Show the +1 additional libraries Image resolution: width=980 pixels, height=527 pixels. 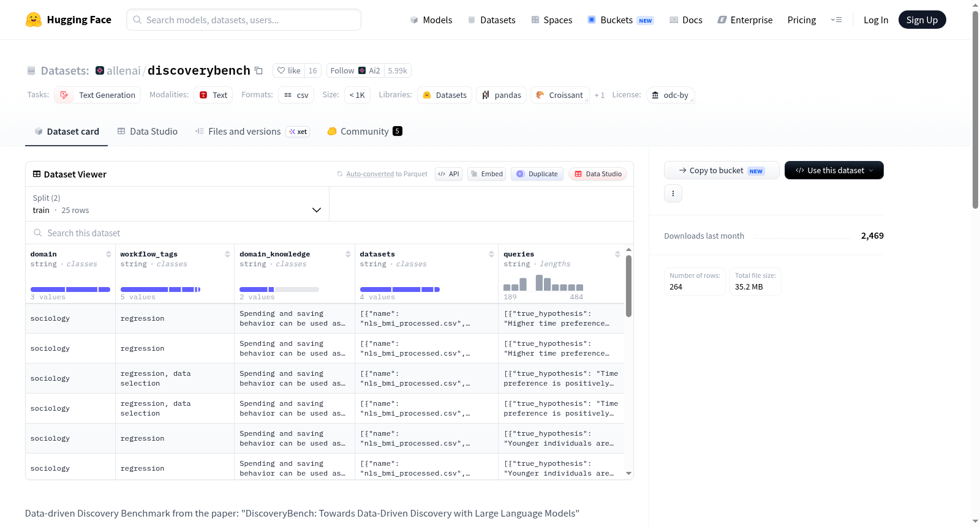(x=600, y=95)
